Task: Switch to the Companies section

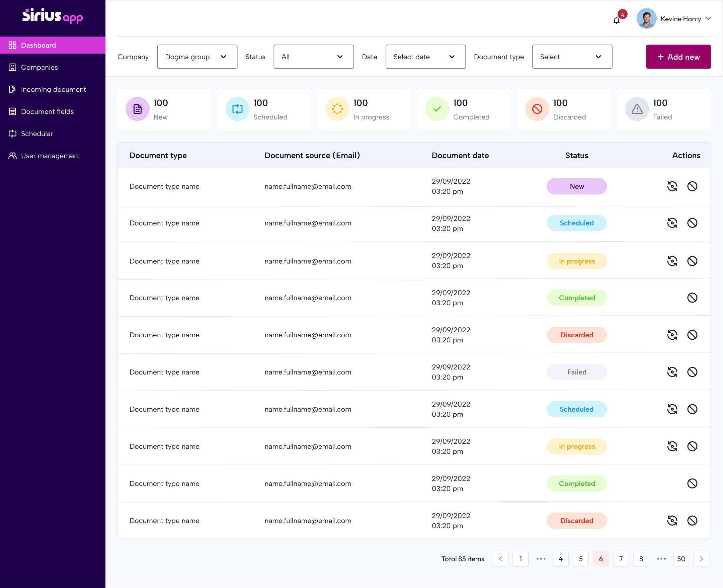Action: [39, 67]
